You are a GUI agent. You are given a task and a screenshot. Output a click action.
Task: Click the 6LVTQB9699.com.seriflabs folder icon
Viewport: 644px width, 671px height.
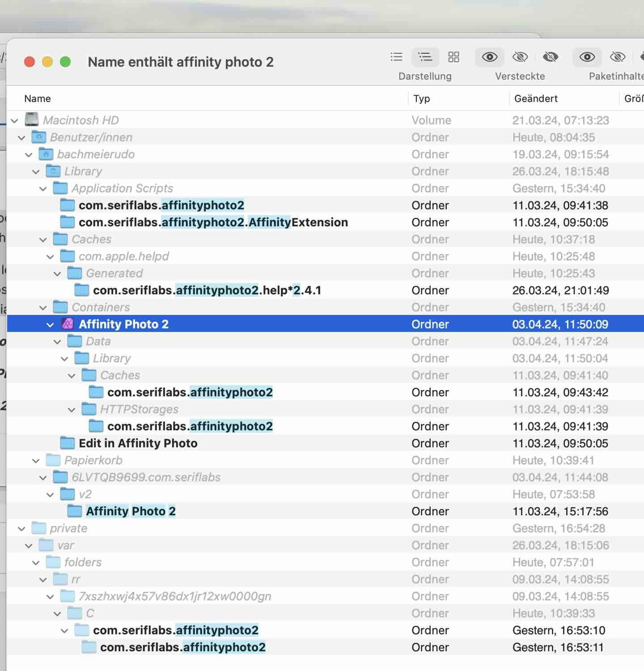click(60, 477)
